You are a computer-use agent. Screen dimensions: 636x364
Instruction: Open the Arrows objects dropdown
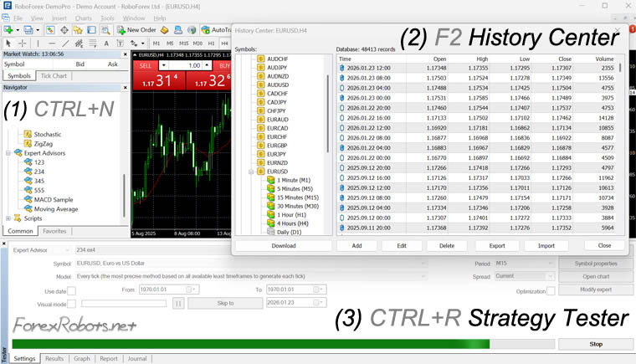pos(142,43)
